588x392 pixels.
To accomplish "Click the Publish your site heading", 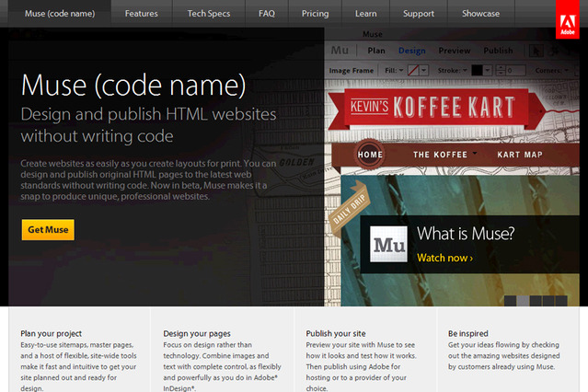I will tap(336, 333).
